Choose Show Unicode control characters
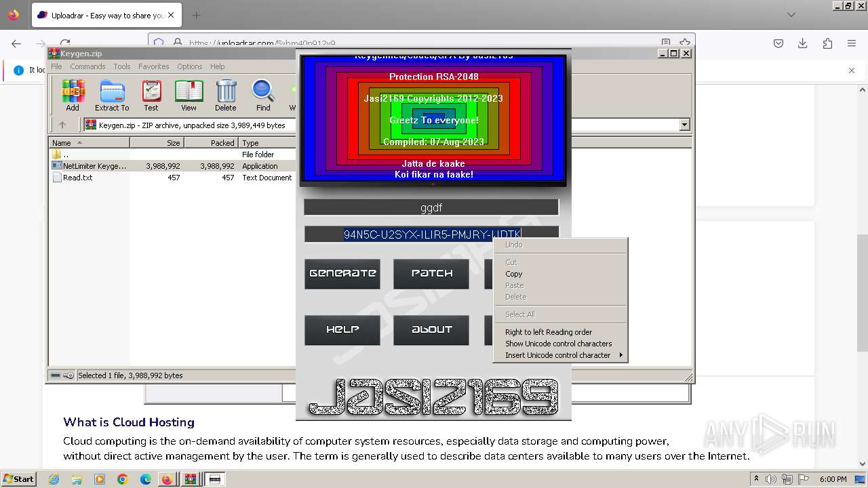The image size is (868, 488). coord(560,344)
